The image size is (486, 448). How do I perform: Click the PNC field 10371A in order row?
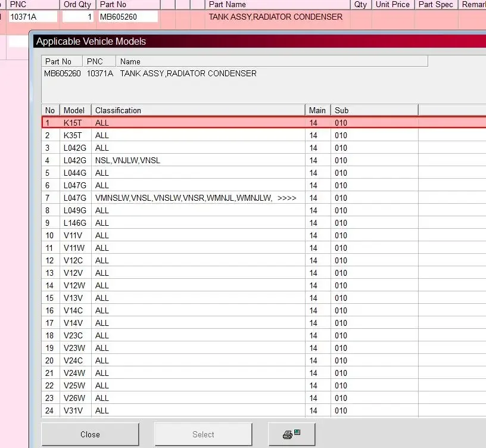pos(33,17)
